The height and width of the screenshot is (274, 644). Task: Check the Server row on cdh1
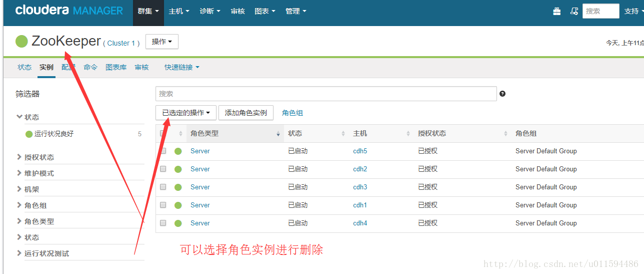[163, 205]
